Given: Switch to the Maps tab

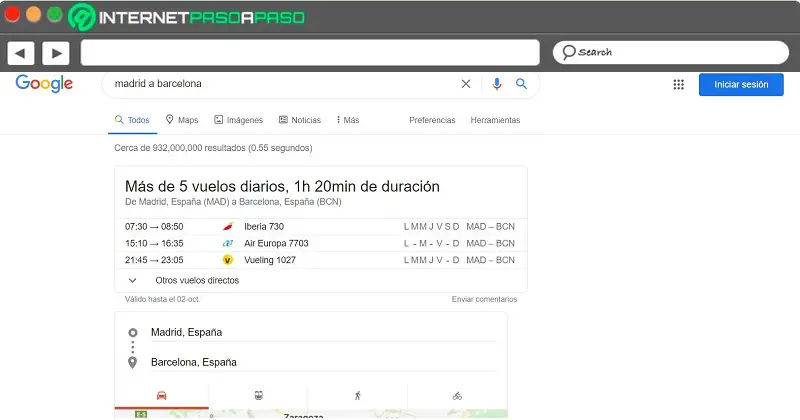Looking at the screenshot, I should 182,120.
